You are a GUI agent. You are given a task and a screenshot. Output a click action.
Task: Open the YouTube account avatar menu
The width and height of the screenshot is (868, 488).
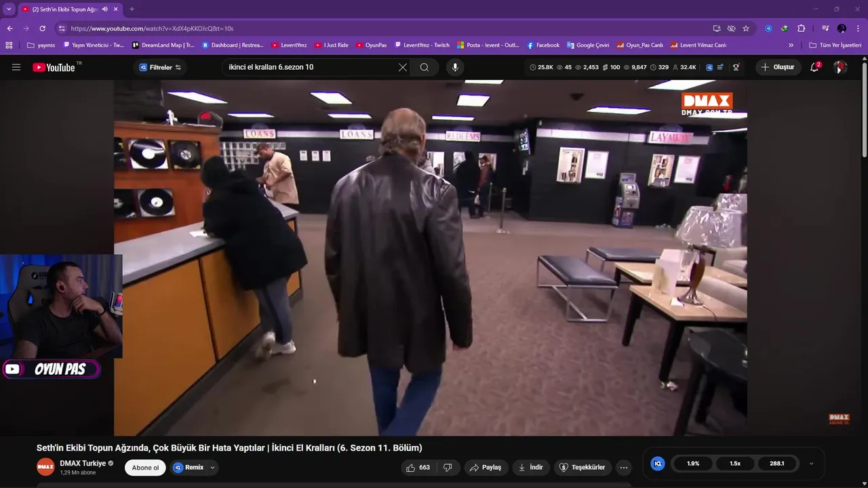(x=840, y=67)
